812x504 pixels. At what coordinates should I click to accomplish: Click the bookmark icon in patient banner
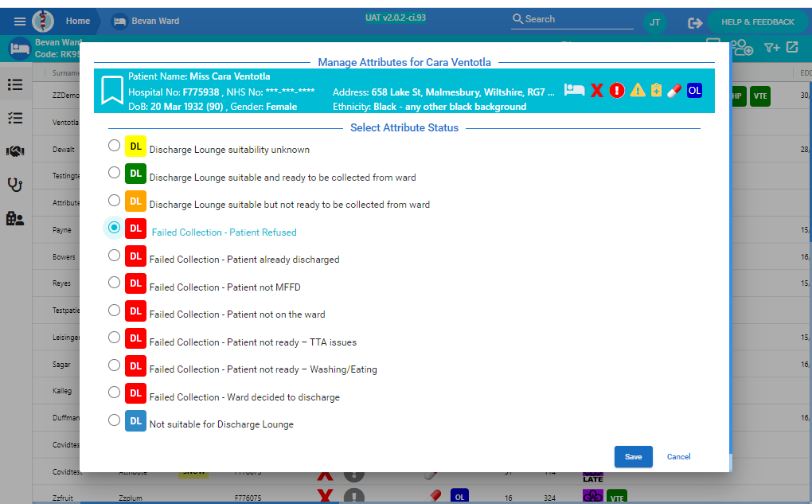[x=112, y=91]
